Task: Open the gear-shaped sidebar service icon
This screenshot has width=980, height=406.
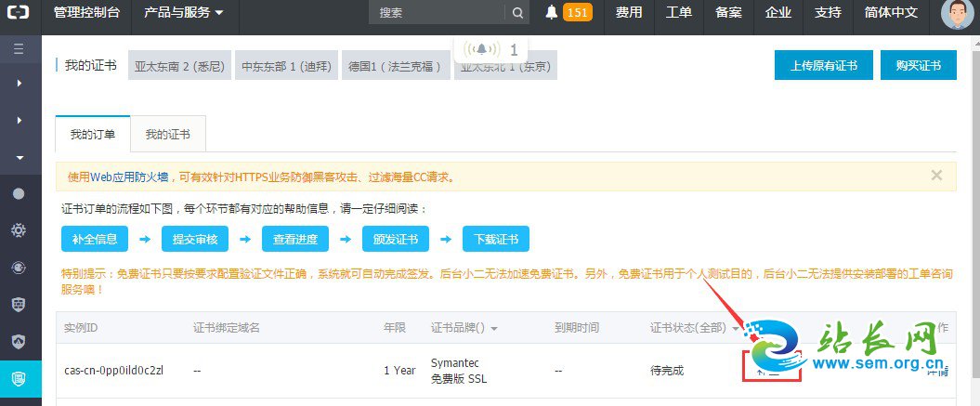Action: tap(19, 230)
